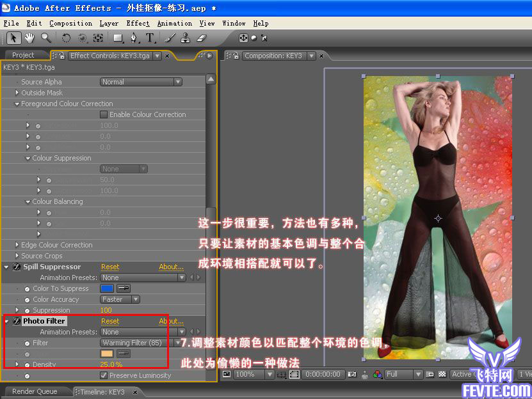Click Photo Filter color eyedropper
532x399 pixels.
coord(124,354)
